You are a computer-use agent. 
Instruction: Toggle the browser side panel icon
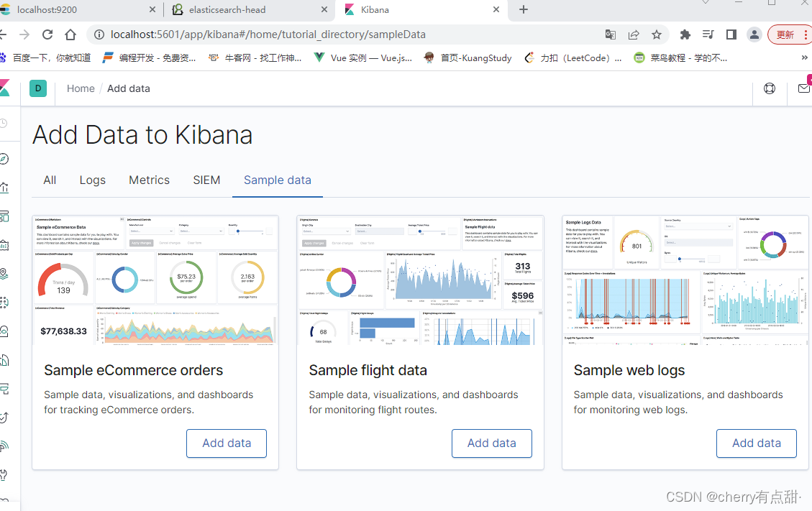tap(731, 34)
